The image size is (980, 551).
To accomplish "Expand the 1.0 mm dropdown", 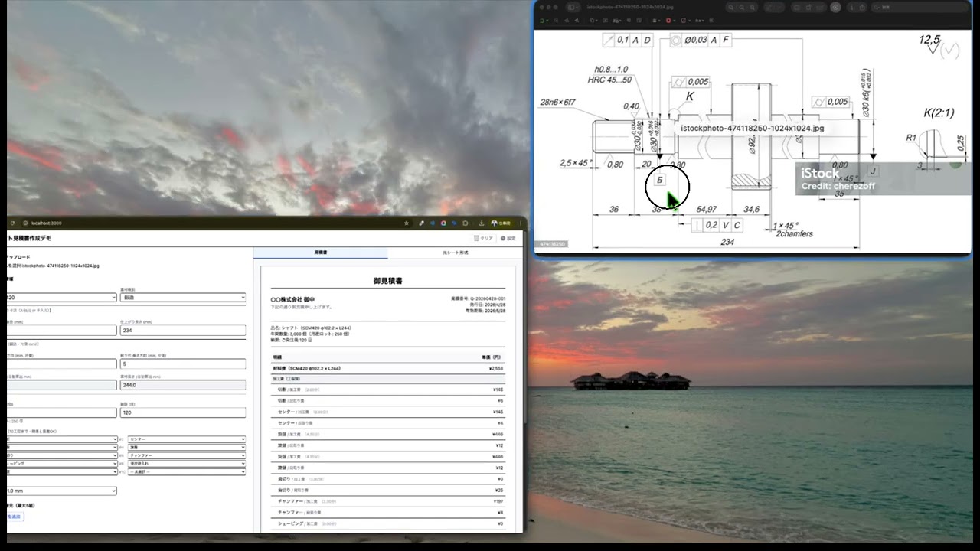I will pos(61,491).
